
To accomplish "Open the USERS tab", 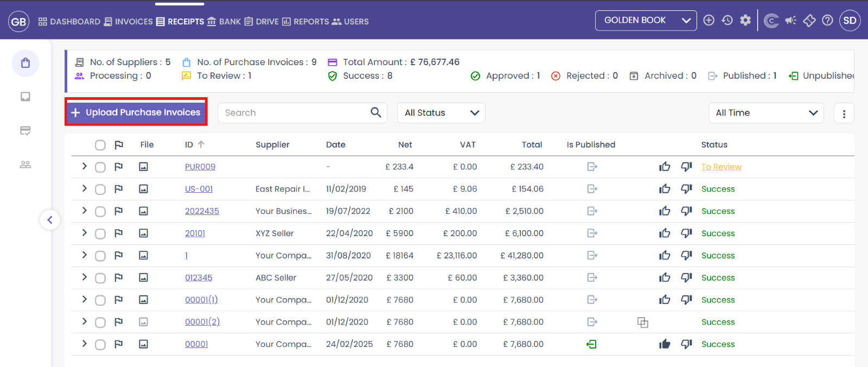I will pos(350,22).
